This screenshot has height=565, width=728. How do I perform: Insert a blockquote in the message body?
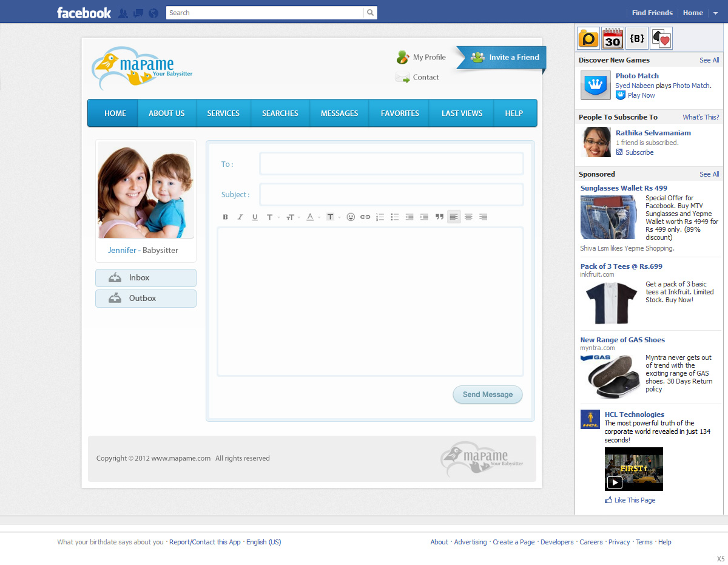439,217
